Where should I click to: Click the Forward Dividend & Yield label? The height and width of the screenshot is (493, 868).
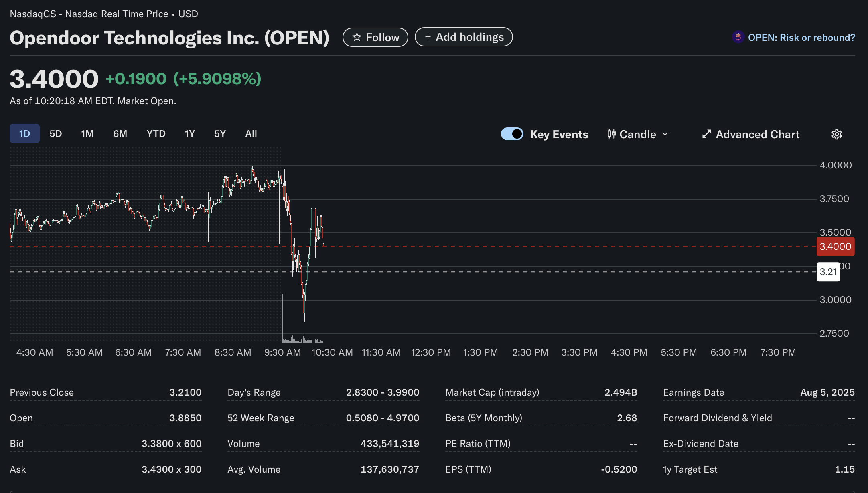point(718,418)
